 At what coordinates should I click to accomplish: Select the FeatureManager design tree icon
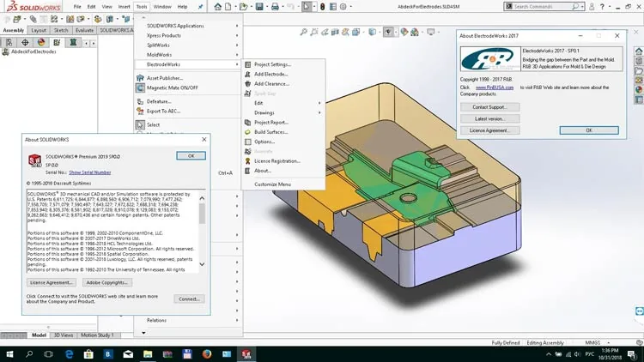click(9, 42)
